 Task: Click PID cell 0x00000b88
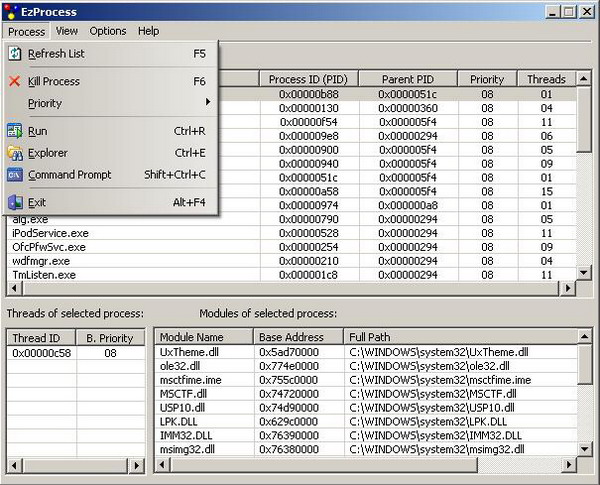309,94
